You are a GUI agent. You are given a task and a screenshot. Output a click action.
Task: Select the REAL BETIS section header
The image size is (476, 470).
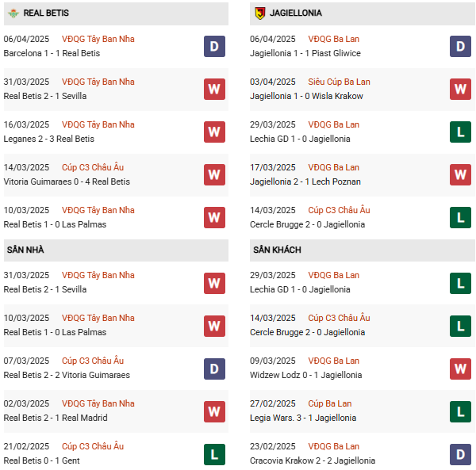[x=45, y=13]
